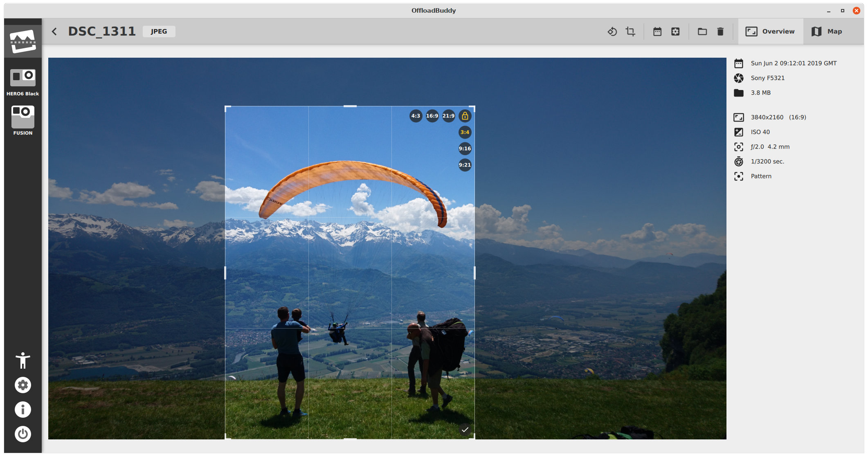The width and height of the screenshot is (868, 457).
Task: Select the FUSION camera in the sidebar
Action: pos(23,120)
